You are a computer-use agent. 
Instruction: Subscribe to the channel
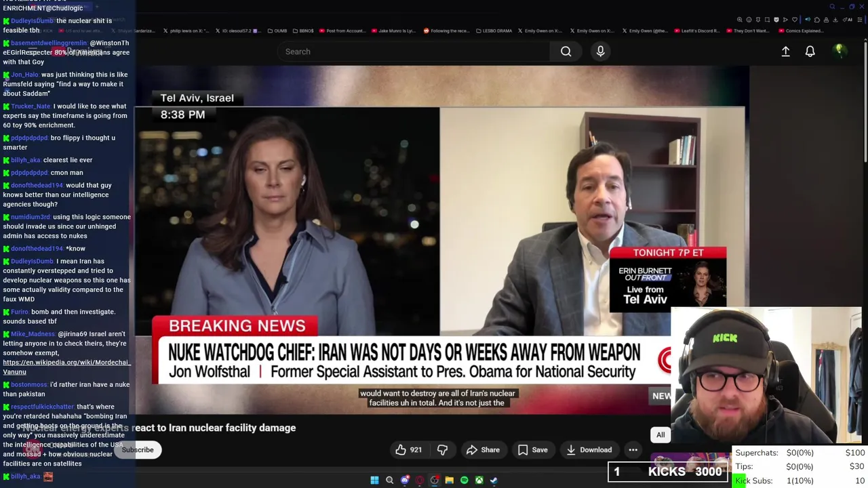(138, 449)
